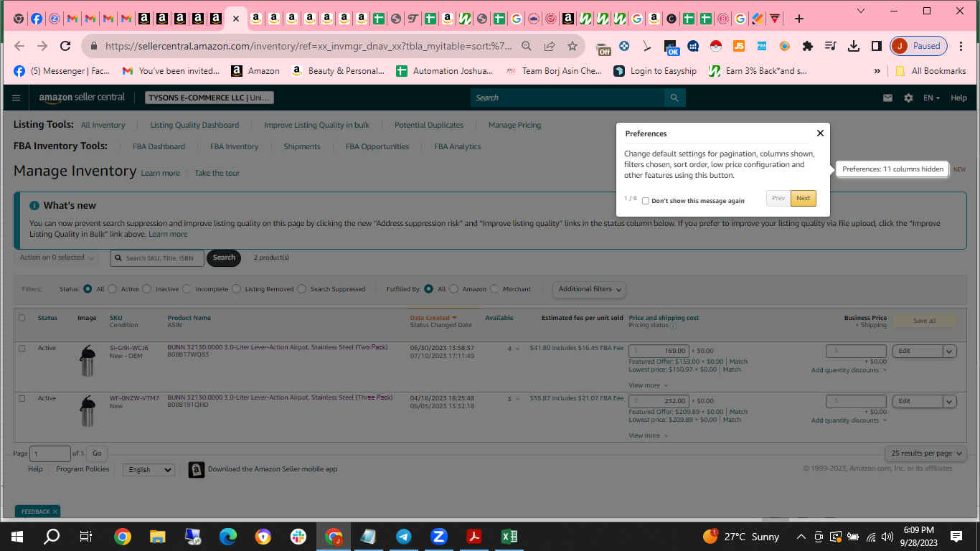
Task: Click the 'Preferences: 11 columns hidden' button
Action: click(892, 169)
